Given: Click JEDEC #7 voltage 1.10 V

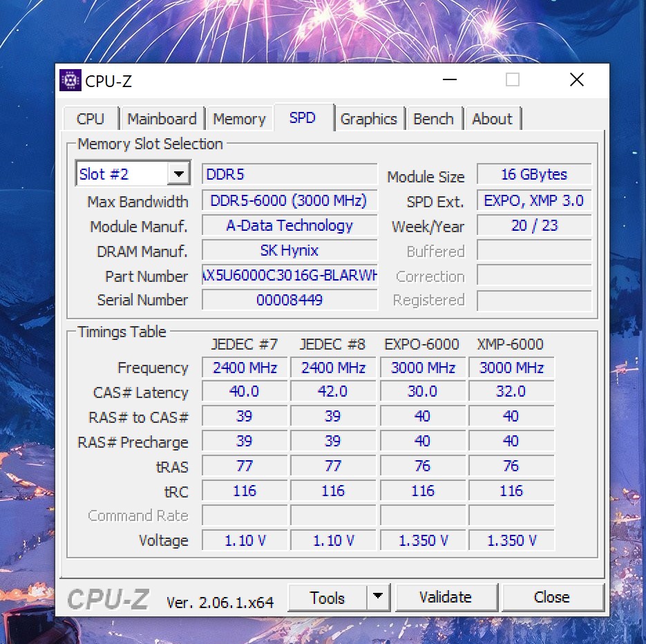Looking at the screenshot, I should [245, 540].
